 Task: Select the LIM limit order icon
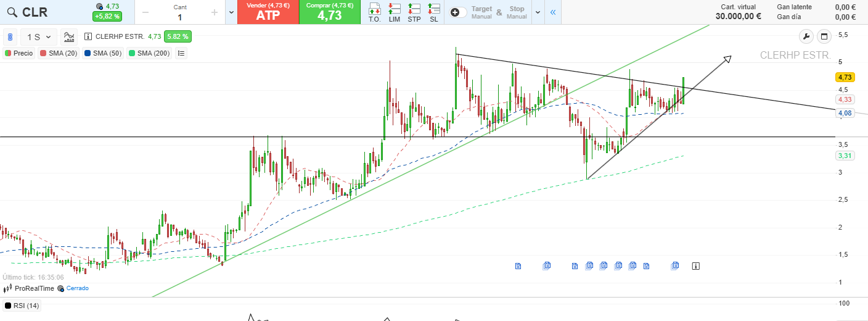[x=395, y=12]
